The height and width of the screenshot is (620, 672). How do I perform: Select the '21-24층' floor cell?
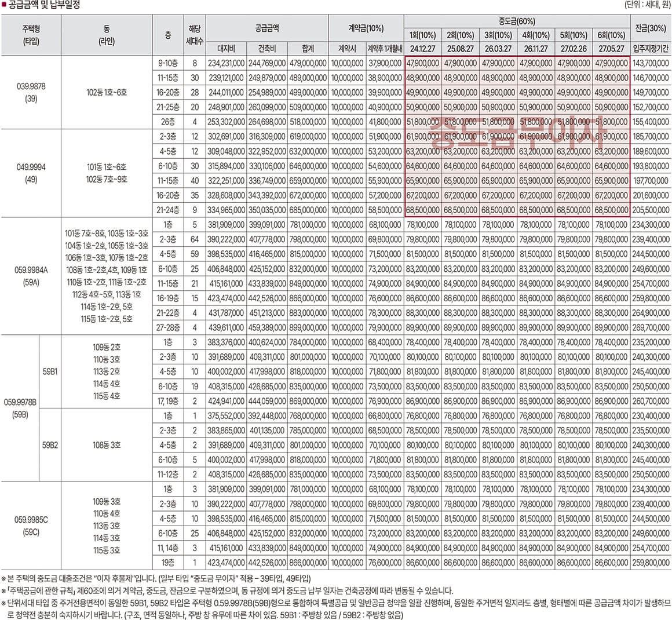[168, 210]
